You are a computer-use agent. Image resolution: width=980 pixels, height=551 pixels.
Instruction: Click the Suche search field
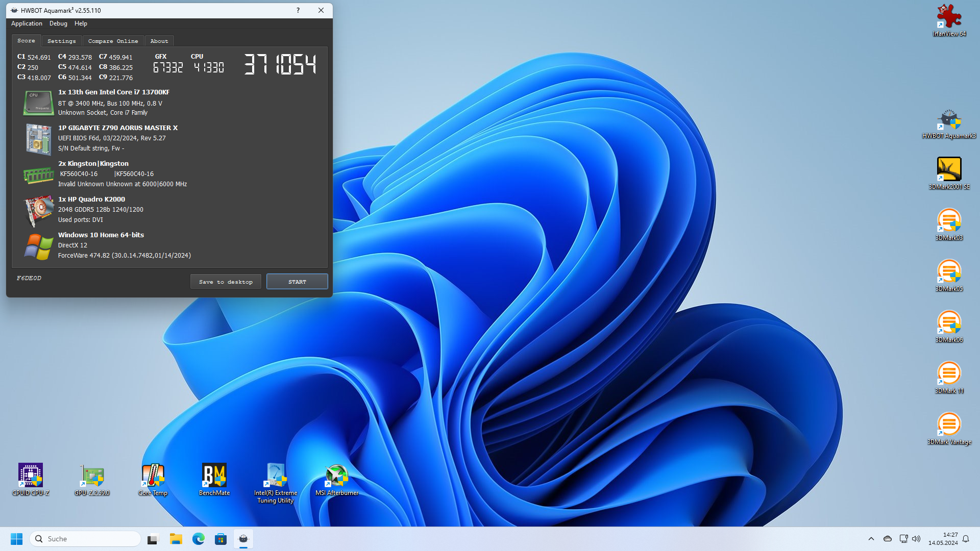85,539
